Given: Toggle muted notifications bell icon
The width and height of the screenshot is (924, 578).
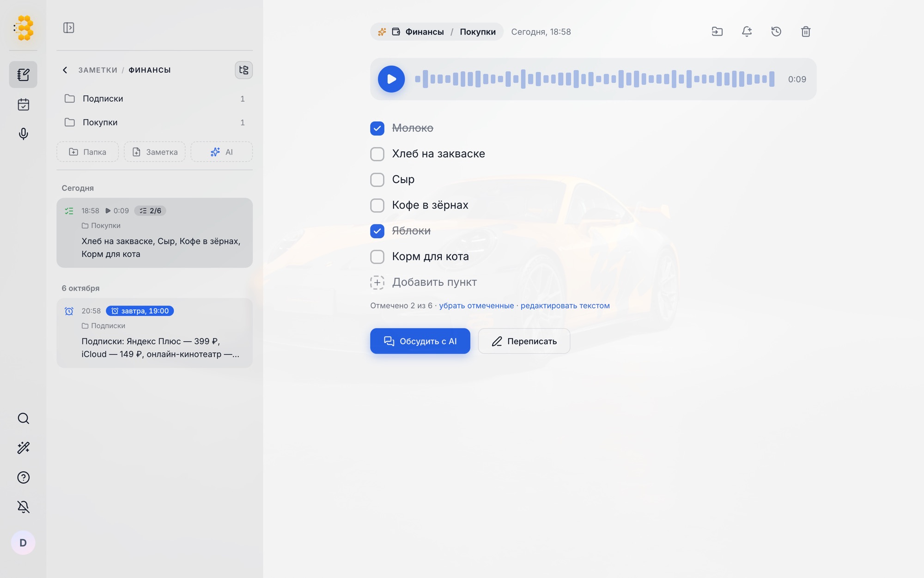Looking at the screenshot, I should click(23, 507).
